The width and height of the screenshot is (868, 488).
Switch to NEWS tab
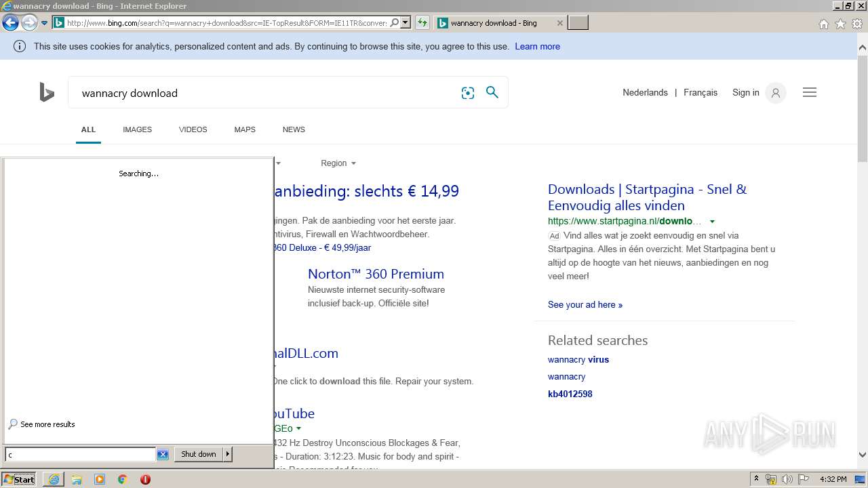(x=294, y=129)
